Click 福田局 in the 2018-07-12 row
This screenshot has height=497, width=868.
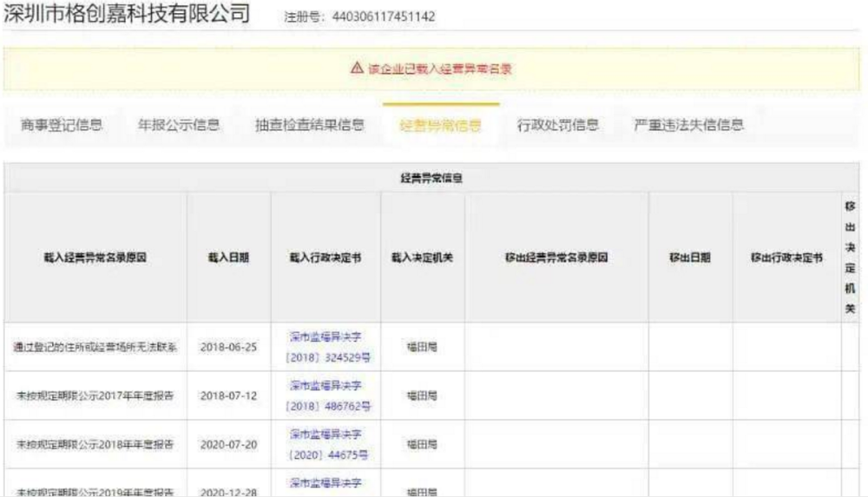point(423,396)
